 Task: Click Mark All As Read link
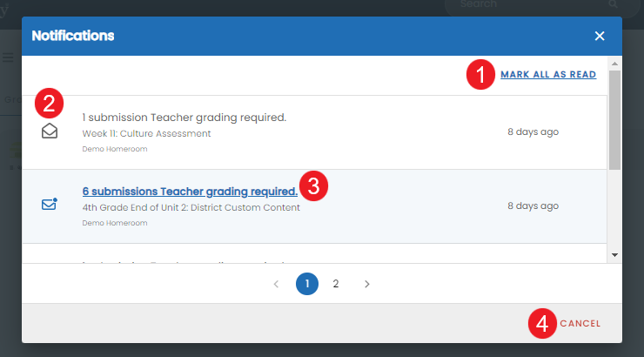pos(548,74)
